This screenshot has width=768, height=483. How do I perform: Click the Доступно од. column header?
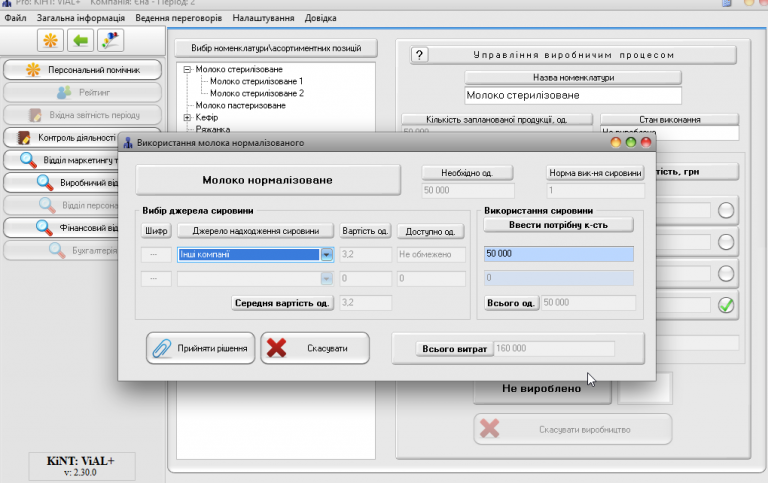click(431, 231)
